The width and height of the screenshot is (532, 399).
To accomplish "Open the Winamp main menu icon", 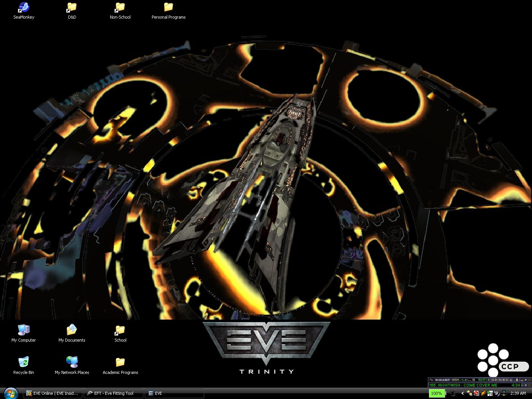I will coord(431,380).
